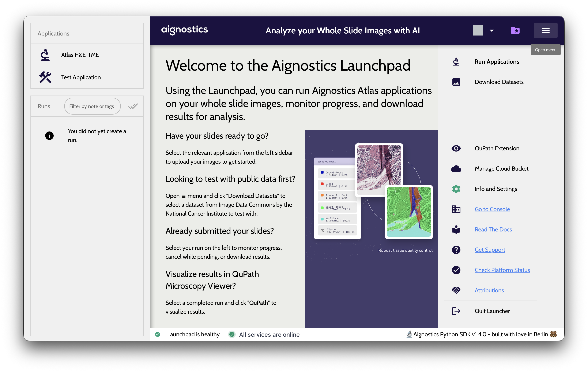Click the 'Have your slides ready to go?' heading
The image size is (588, 372).
[x=217, y=136]
